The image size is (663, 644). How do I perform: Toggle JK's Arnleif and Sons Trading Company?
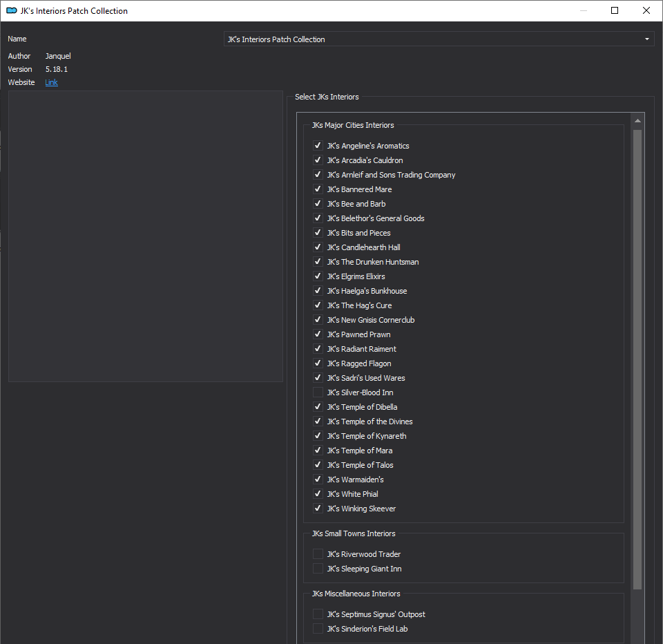coord(318,175)
